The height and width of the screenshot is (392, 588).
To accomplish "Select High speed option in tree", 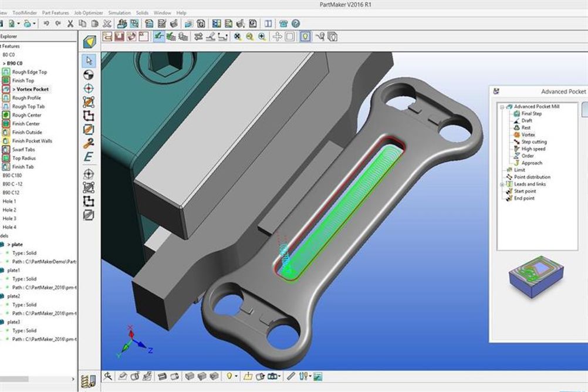I will click(533, 149).
